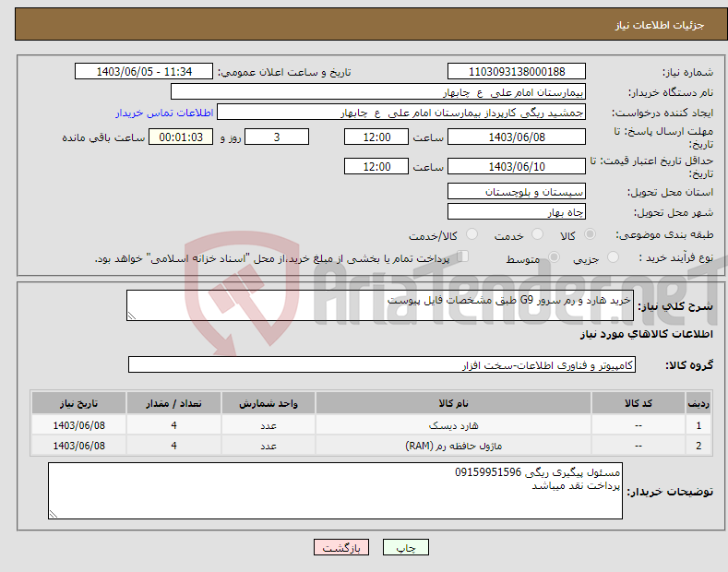Viewport: 728px width, 572px height.
Task: Click the ماژول حافظه رم (RAM) cell
Action: click(x=453, y=446)
